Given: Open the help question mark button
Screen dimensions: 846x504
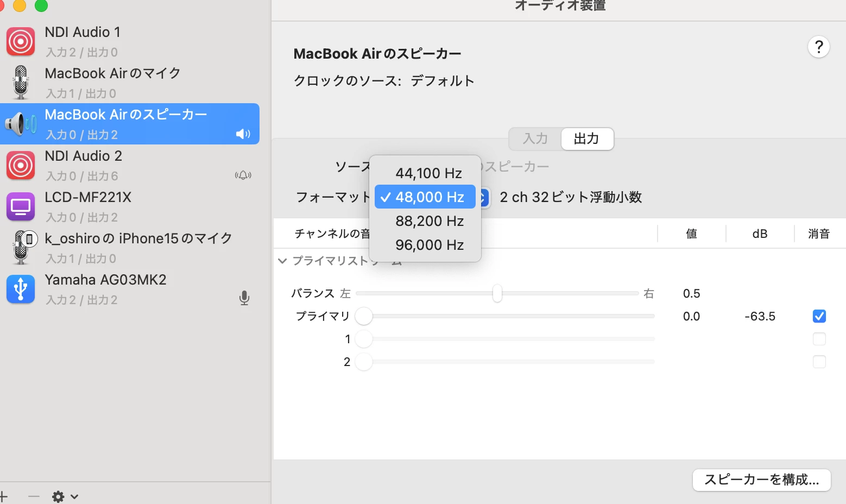Looking at the screenshot, I should tap(819, 47).
